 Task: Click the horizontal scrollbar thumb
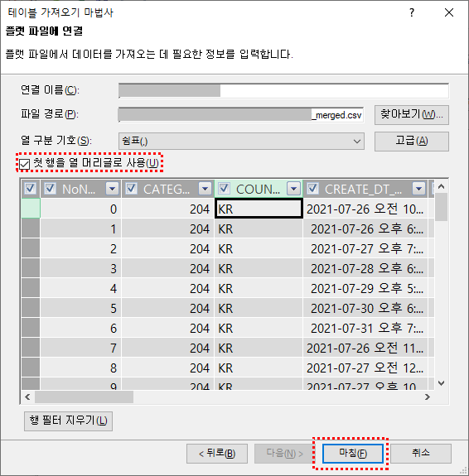[x=84, y=397]
